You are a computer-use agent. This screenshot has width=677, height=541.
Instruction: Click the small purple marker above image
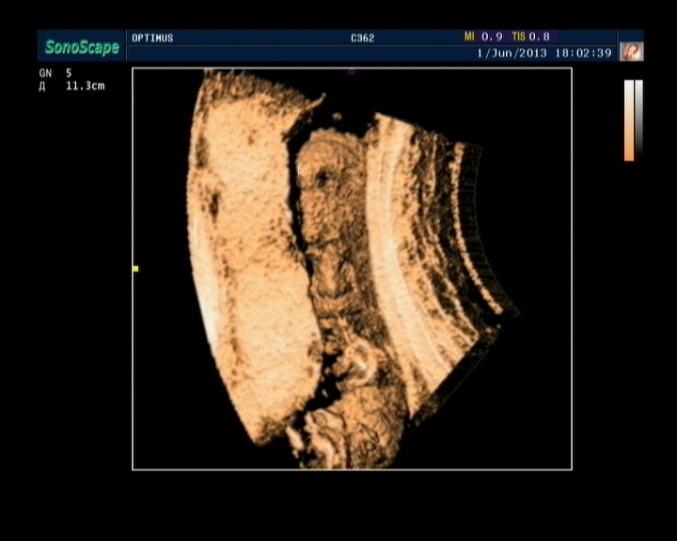tap(351, 71)
